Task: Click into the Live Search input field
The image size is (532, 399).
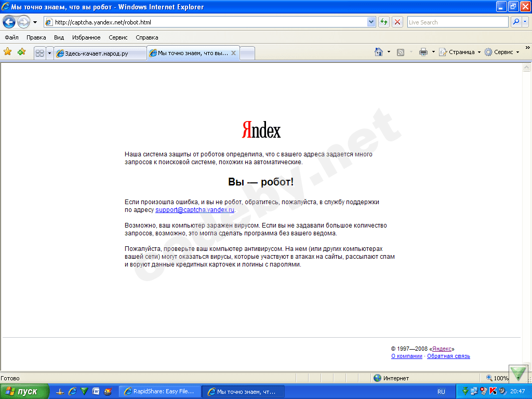Action: pos(457,22)
